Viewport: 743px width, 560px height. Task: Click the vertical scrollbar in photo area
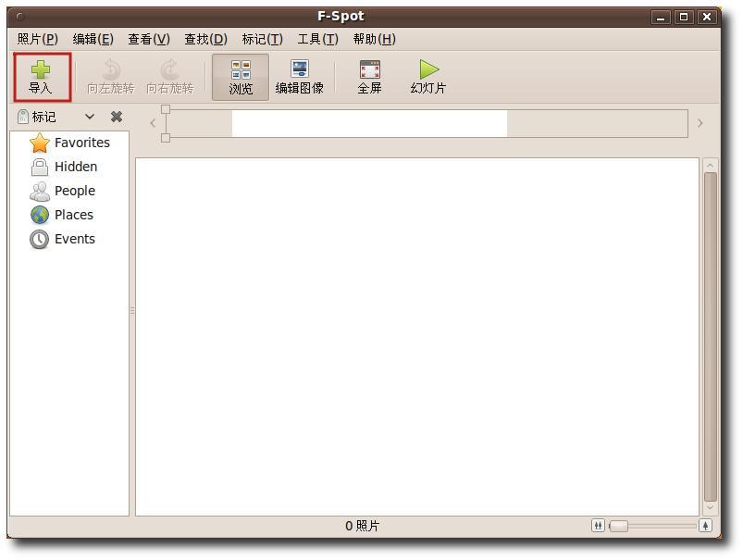click(x=710, y=337)
